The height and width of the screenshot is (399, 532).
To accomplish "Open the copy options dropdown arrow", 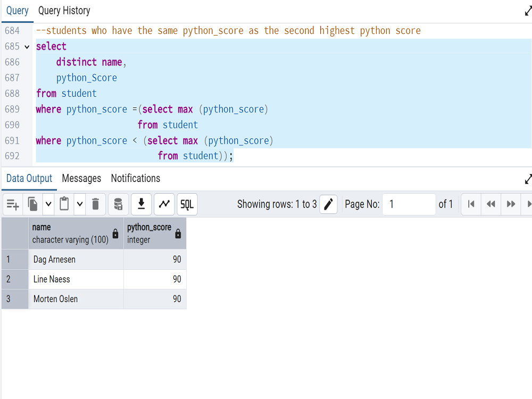I will pos(48,204).
